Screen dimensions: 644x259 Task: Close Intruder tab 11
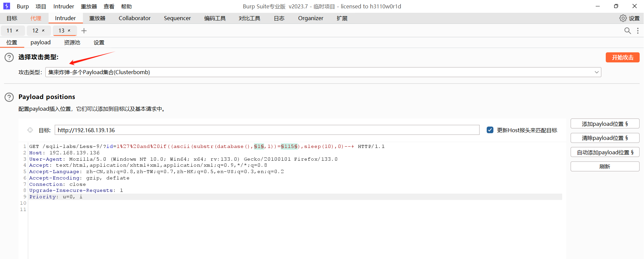pos(17,31)
